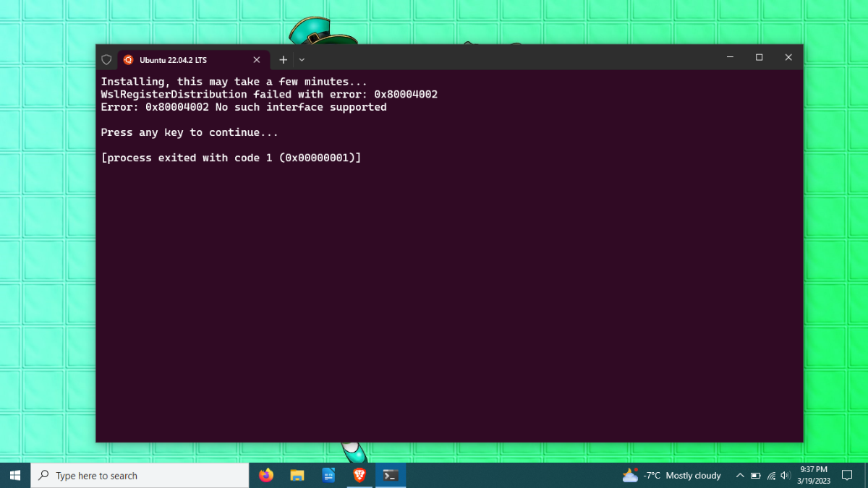Show hidden system tray icons
The width and height of the screenshot is (868, 488).
click(x=740, y=475)
